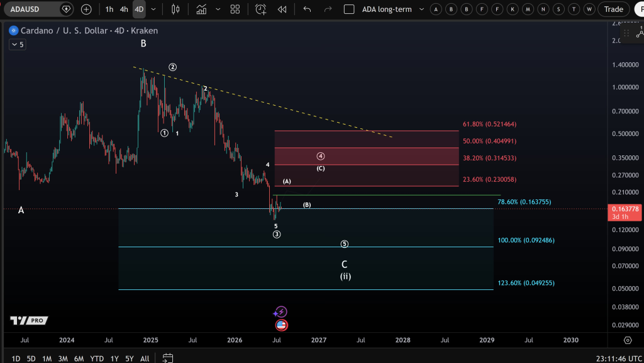Create a new price alert
This screenshot has height=363, width=644.
coord(261,9)
